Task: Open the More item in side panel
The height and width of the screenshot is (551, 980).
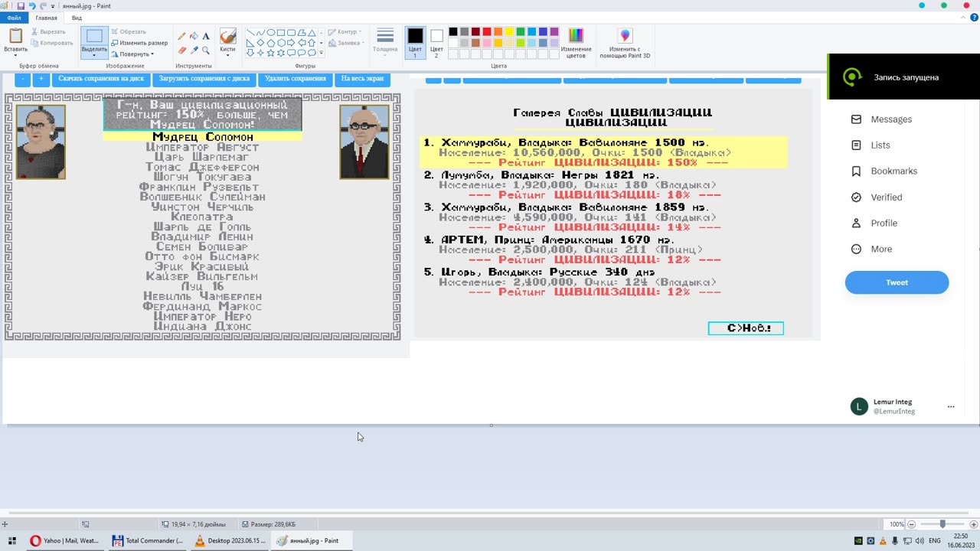Action: click(871, 249)
